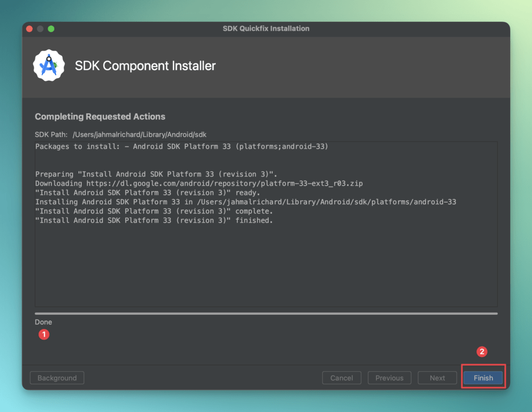Click the Previous button
This screenshot has width=532, height=412.
point(389,378)
